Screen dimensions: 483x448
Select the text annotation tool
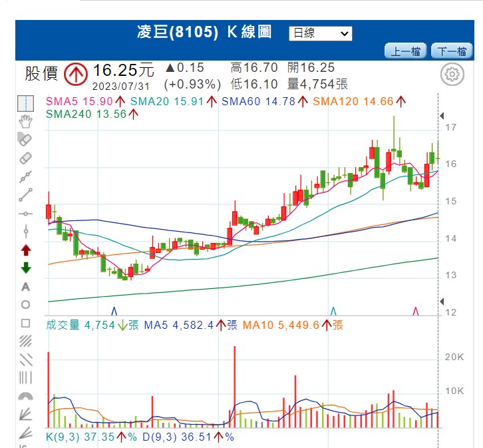[x=25, y=287]
